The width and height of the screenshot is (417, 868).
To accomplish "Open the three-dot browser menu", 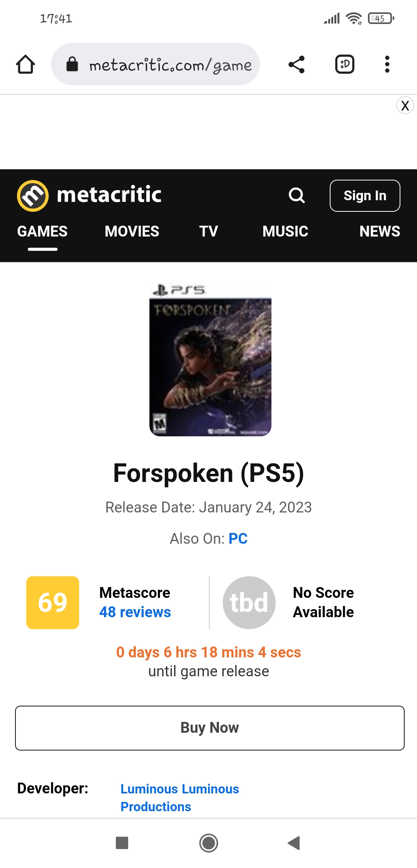I will pos(387,64).
